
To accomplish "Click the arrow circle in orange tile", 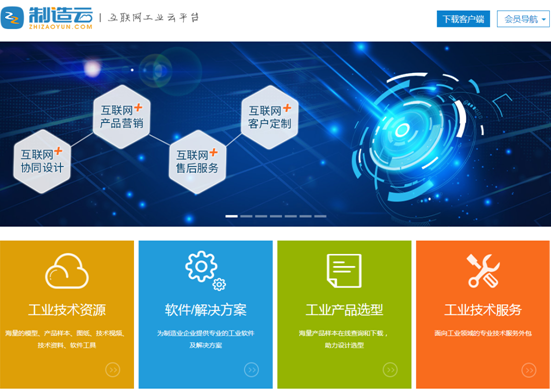I will [529, 370].
